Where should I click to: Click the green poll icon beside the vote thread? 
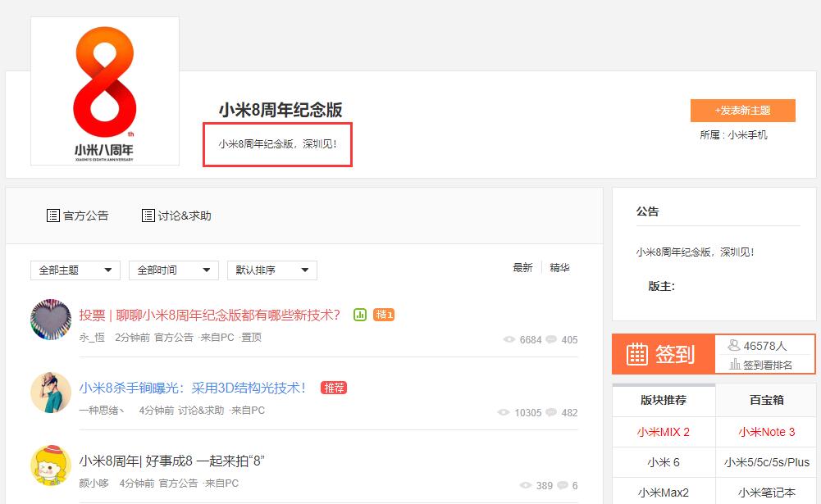coord(360,315)
